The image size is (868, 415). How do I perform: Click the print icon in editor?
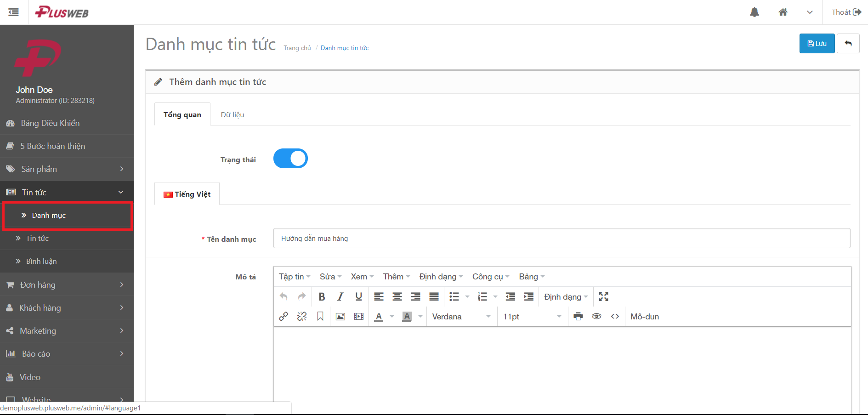(578, 317)
